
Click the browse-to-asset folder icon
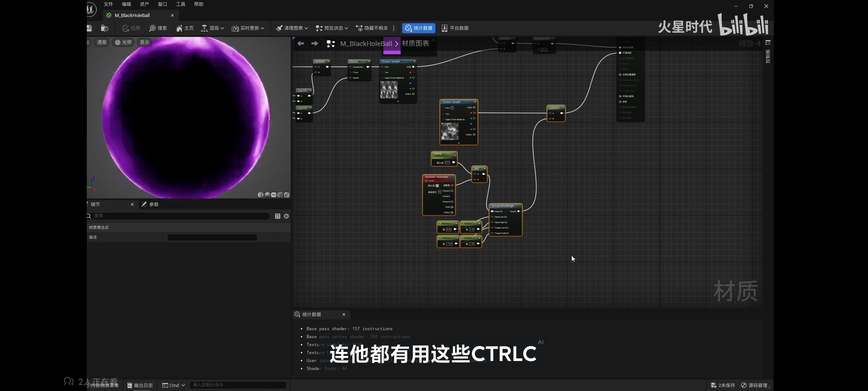tap(105, 28)
